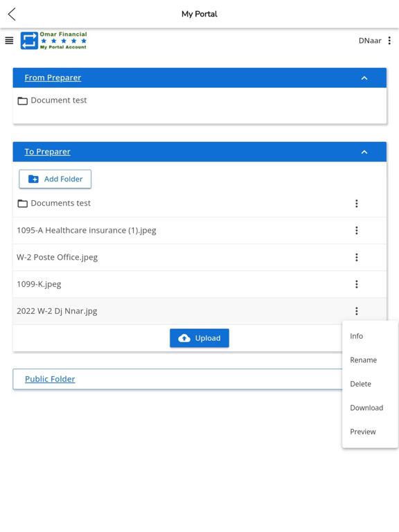The width and height of the screenshot is (399, 532).
Task: Click the Document test folder icon
Action: point(22,100)
